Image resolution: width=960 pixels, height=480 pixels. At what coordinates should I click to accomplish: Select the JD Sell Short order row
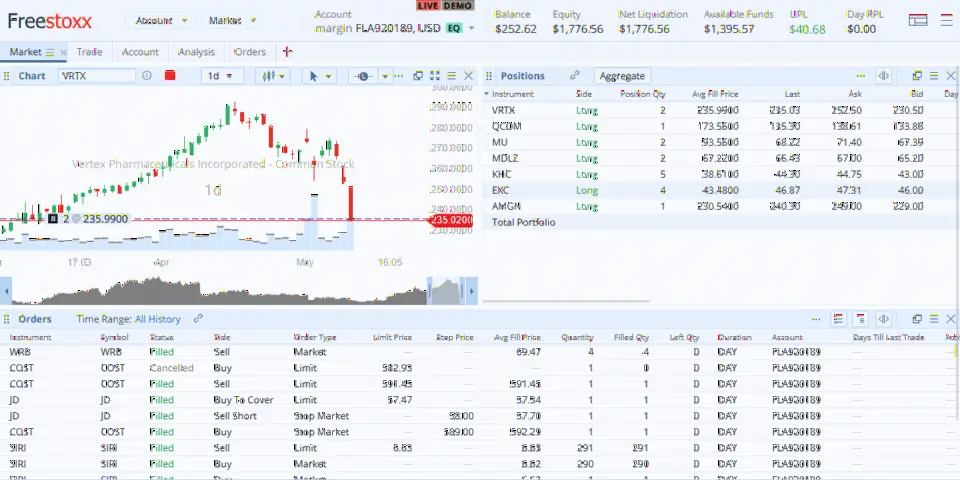point(479,416)
